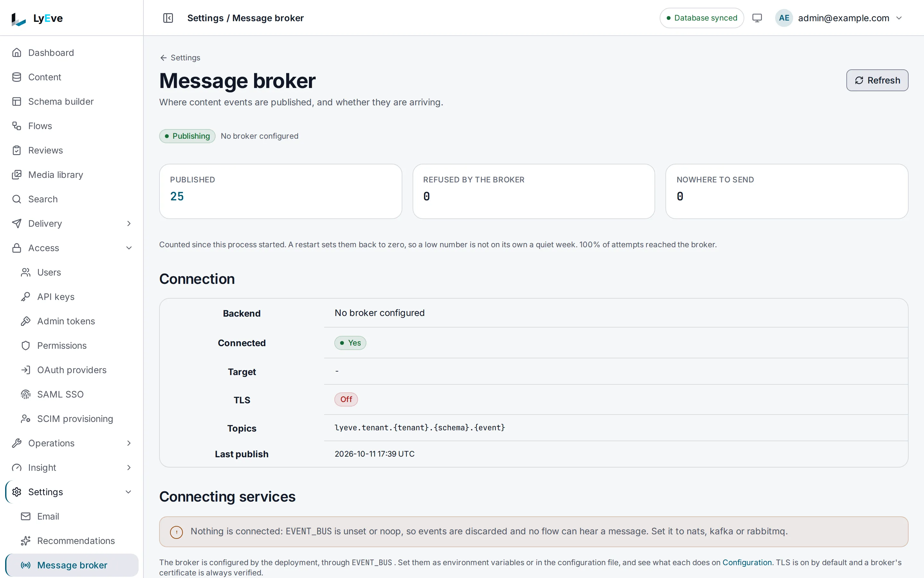Viewport: 924px width, 578px height.
Task: Click the API keys key icon
Action: pyautogui.click(x=26, y=297)
